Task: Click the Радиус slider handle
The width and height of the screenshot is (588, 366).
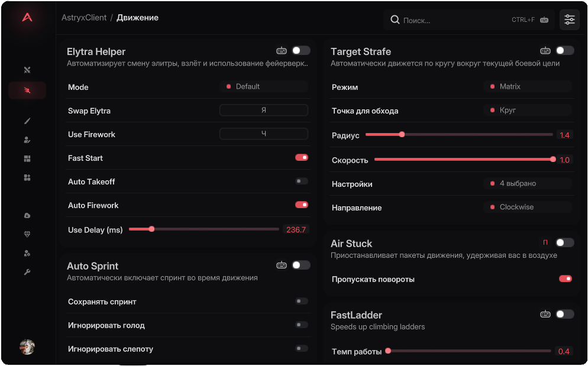Action: [402, 134]
